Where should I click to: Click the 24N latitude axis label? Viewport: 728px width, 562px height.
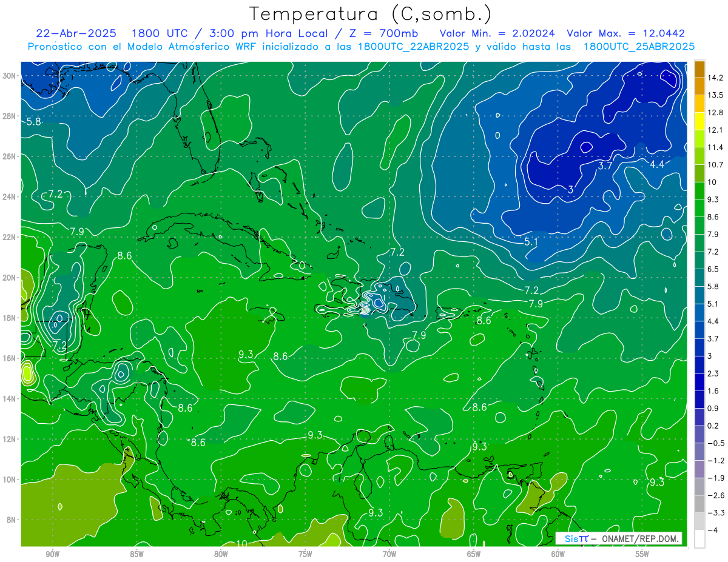click(x=10, y=196)
